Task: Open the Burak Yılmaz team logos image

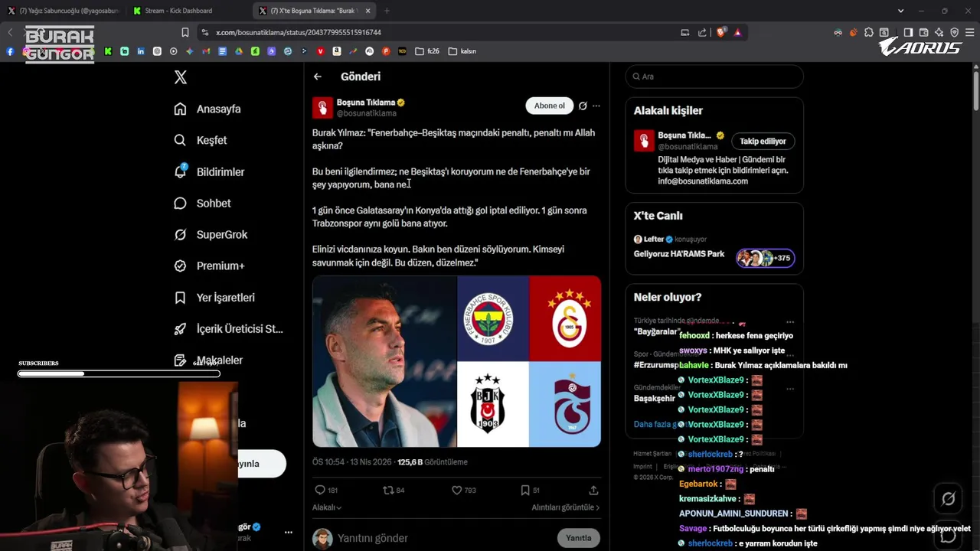Action: coord(456,361)
